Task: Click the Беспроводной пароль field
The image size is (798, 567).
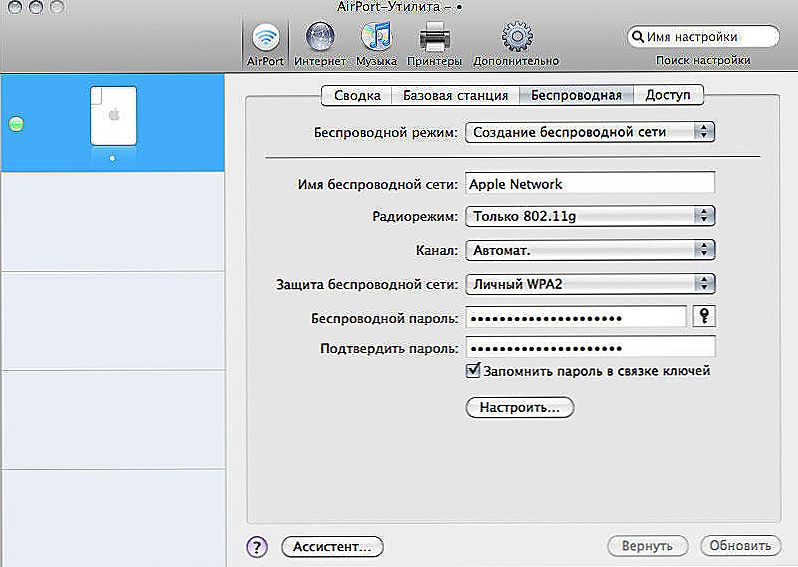Action: [576, 317]
